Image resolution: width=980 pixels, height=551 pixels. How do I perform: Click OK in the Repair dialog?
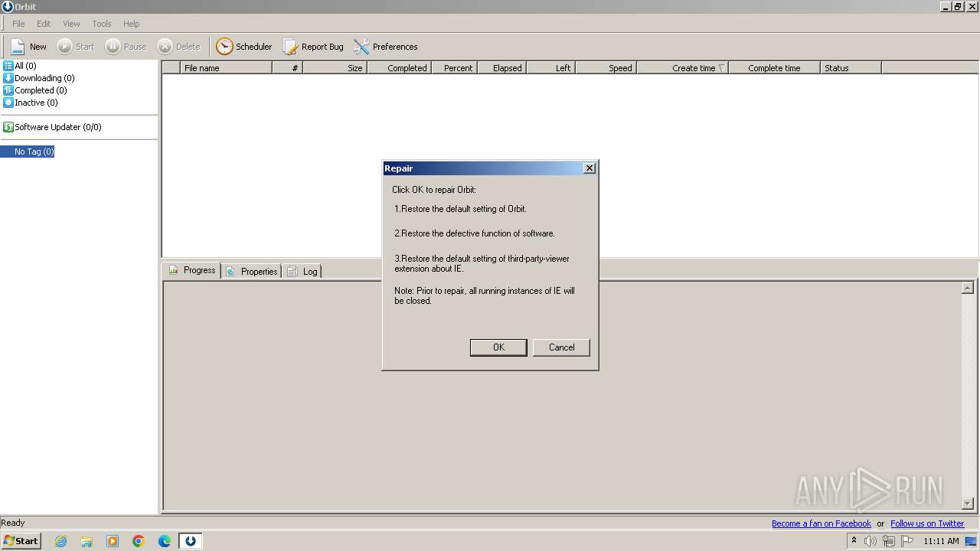click(x=498, y=347)
